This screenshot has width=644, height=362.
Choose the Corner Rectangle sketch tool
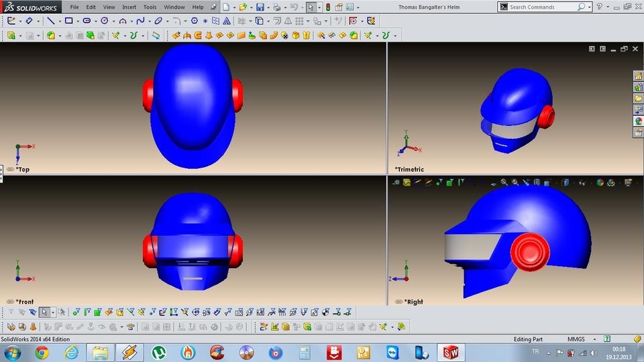coord(69,21)
